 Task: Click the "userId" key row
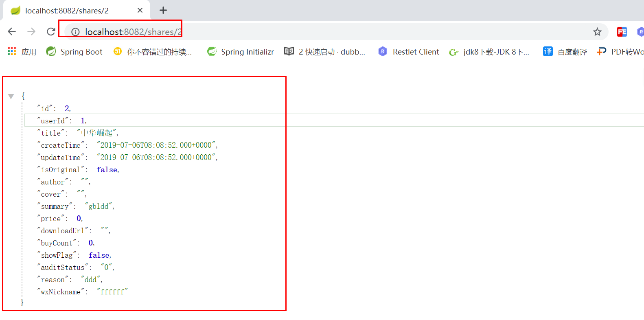[x=334, y=121]
